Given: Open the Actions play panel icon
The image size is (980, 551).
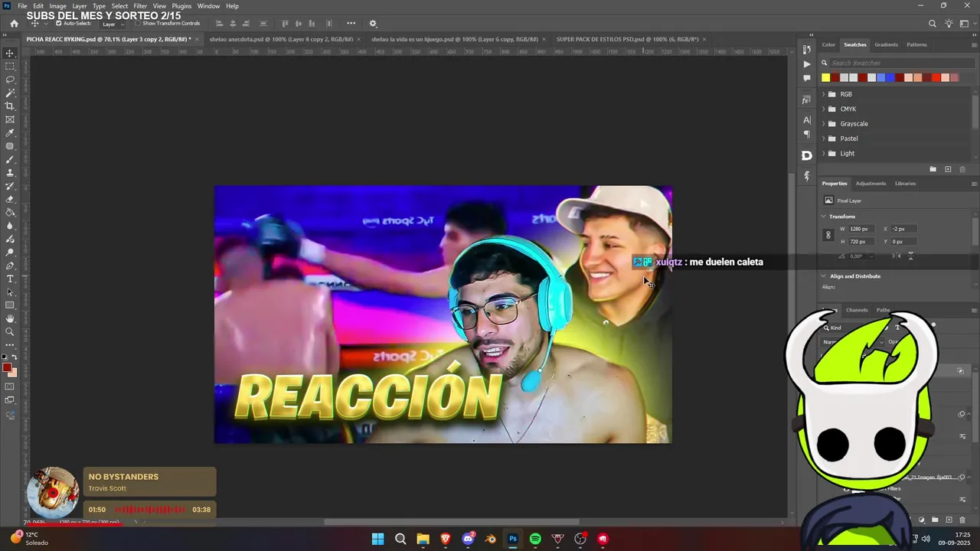Looking at the screenshot, I should pos(806,64).
